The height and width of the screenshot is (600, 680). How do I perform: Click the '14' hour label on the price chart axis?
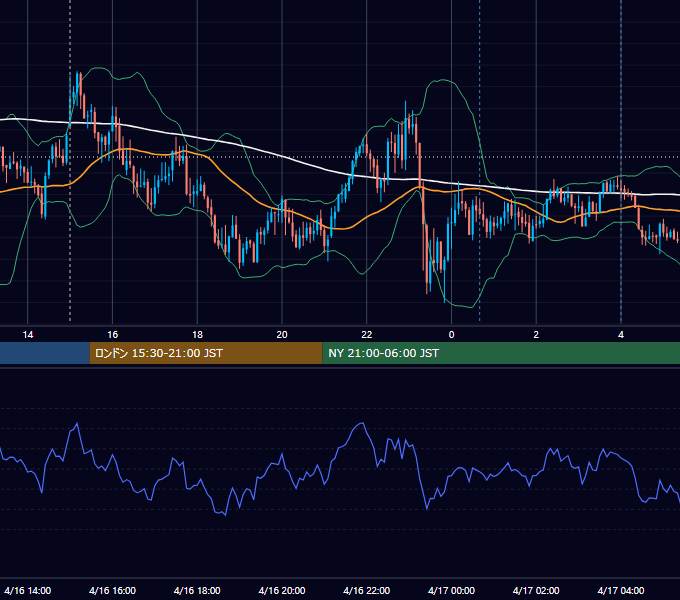[x=28, y=335]
